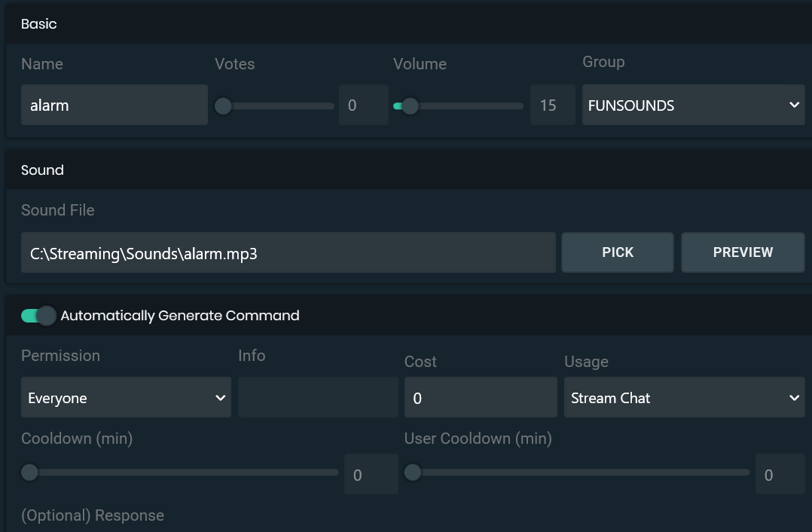Open the Group dropdown set to FUNSOUNDS
The width and height of the screenshot is (812, 532).
[x=692, y=105]
